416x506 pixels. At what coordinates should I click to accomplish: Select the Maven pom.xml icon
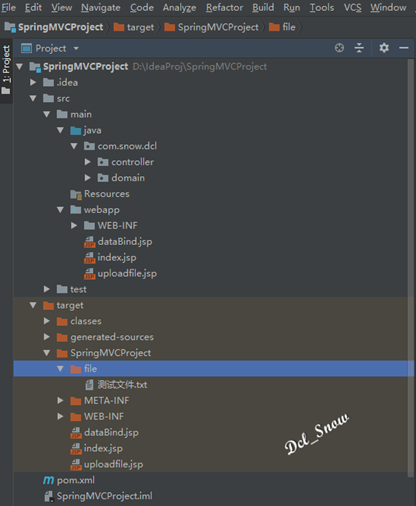pyautogui.click(x=48, y=480)
